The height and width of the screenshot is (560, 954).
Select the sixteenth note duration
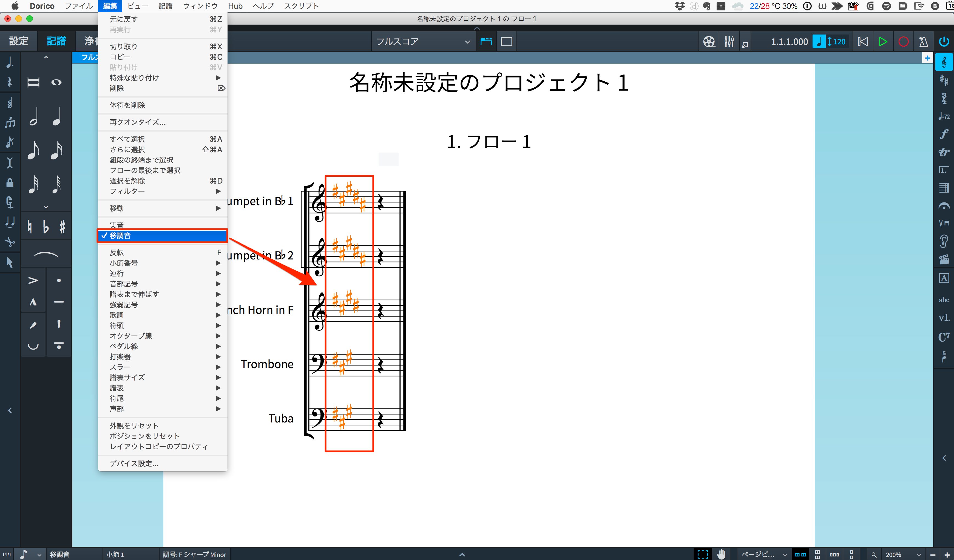pyautogui.click(x=57, y=150)
